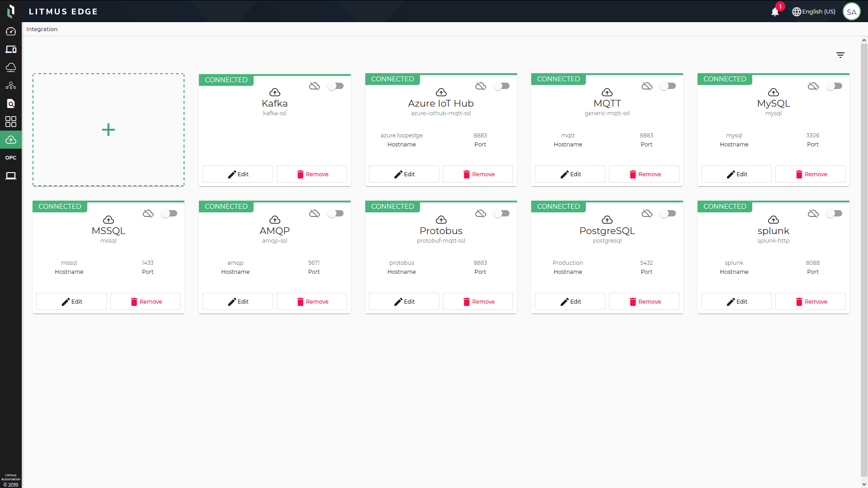
Task: Click the cloud-slash icon on PostgreSQL card
Action: coord(647,213)
